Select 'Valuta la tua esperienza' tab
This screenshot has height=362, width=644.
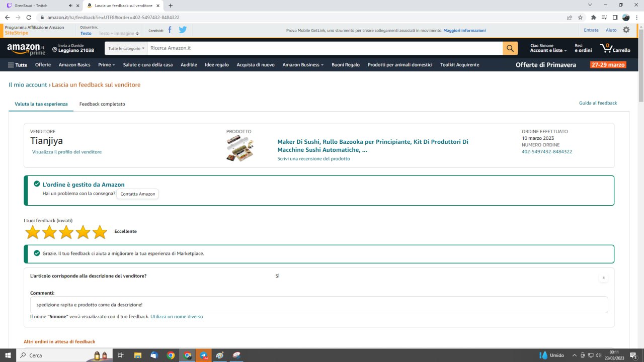pyautogui.click(x=41, y=104)
